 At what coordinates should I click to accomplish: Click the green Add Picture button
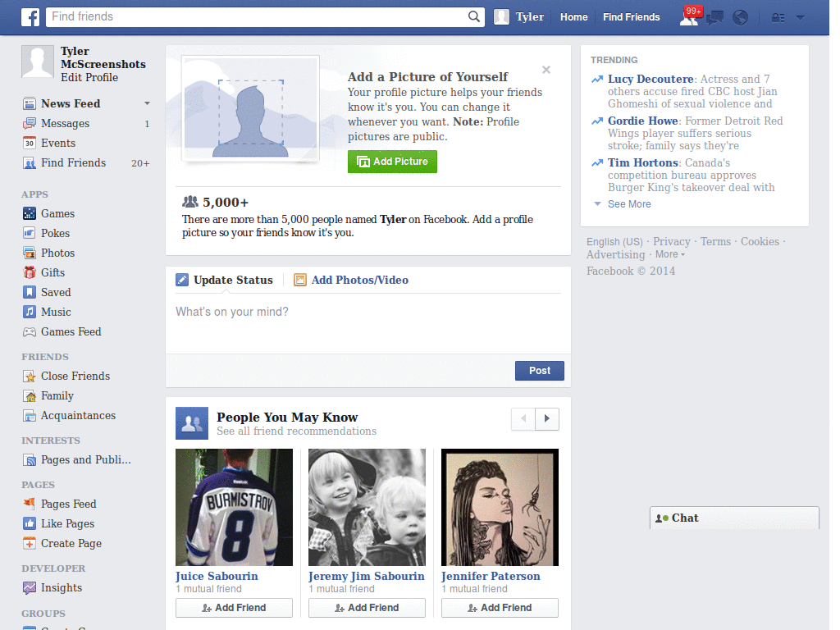[x=392, y=162]
